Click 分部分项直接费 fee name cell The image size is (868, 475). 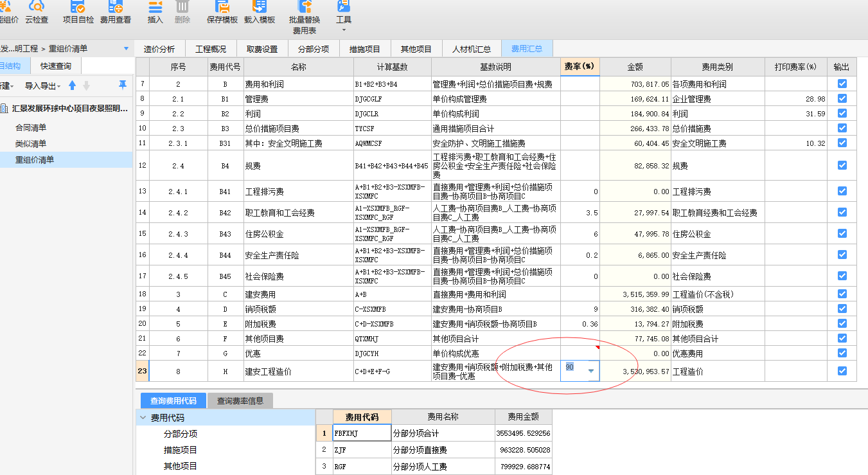pyautogui.click(x=443, y=450)
